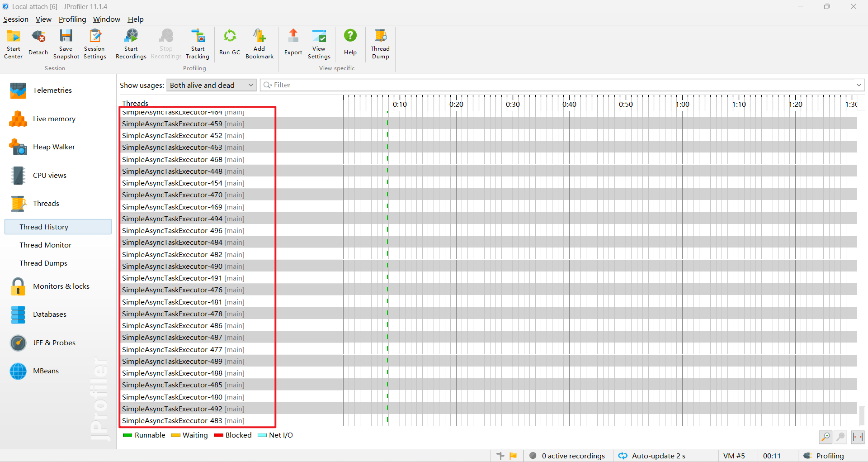Image resolution: width=868 pixels, height=462 pixels.
Task: Click the VM #5 status entry
Action: click(734, 456)
